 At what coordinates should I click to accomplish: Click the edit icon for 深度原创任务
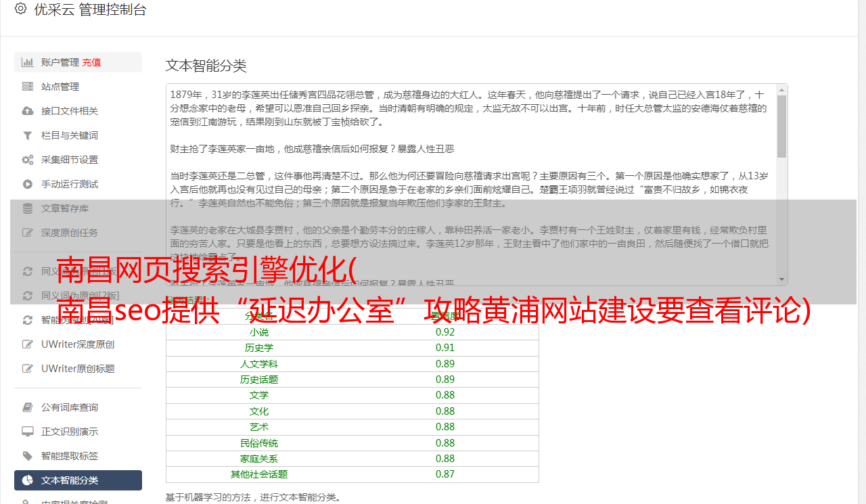tap(28, 233)
